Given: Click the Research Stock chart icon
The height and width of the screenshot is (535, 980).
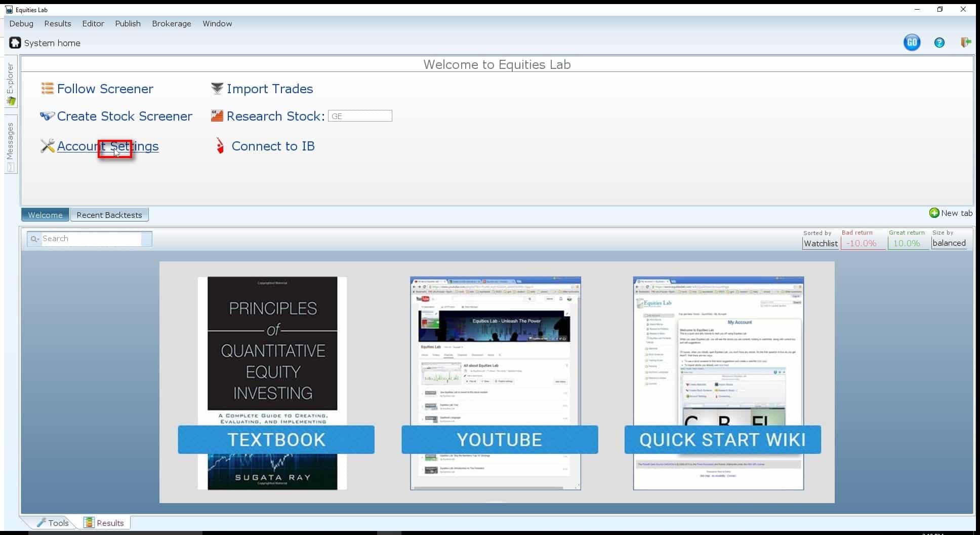Looking at the screenshot, I should 217,116.
